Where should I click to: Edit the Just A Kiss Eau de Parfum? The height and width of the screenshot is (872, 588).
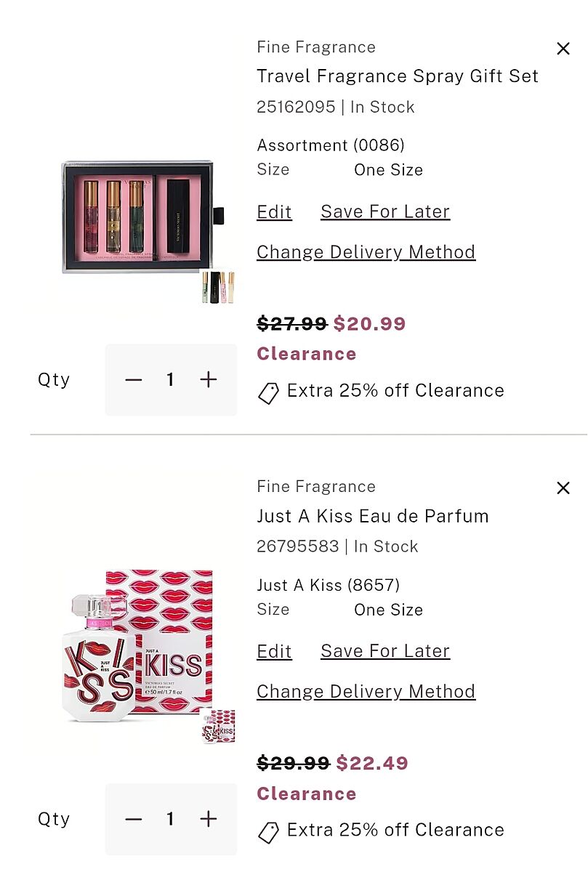(x=274, y=652)
